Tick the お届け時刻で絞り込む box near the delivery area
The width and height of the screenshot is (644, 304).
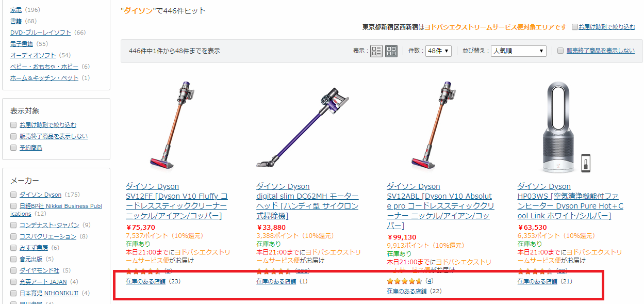(575, 27)
